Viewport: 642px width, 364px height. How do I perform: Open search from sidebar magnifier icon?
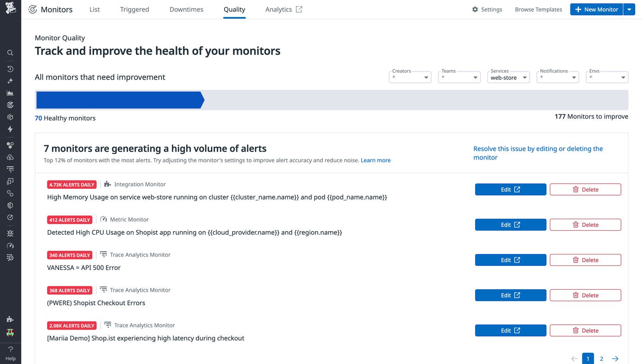[10, 53]
